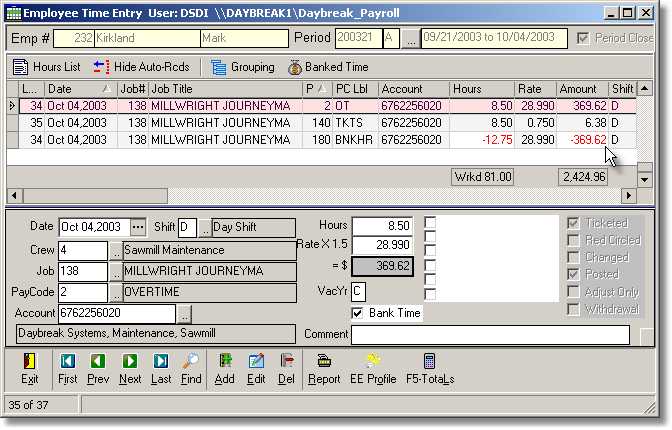Click the 2,424.96 total amount
This screenshot has width=672, height=430.
(584, 177)
